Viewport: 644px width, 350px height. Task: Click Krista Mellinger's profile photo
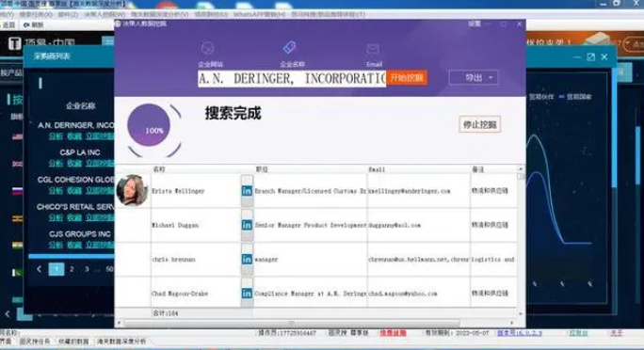[x=132, y=190]
